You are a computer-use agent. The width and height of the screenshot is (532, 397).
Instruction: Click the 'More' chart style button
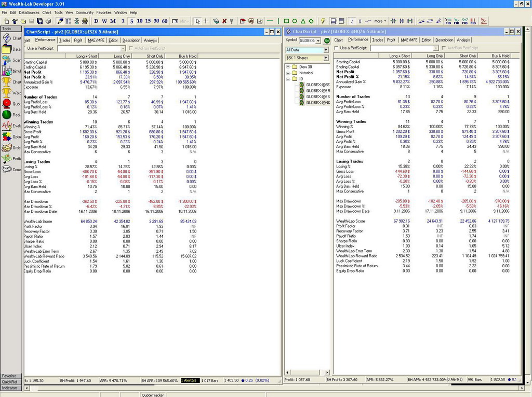click(379, 21)
